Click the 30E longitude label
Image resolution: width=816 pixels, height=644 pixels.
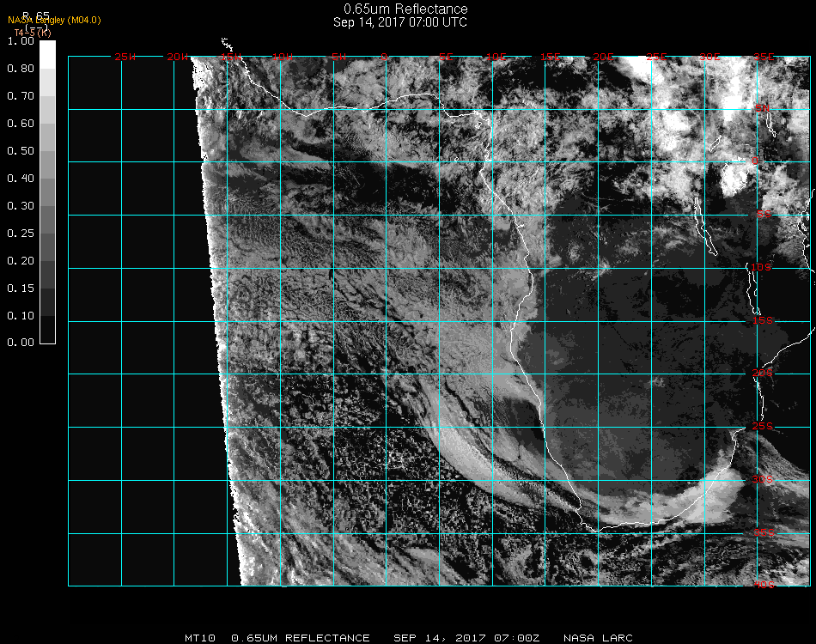[709, 57]
